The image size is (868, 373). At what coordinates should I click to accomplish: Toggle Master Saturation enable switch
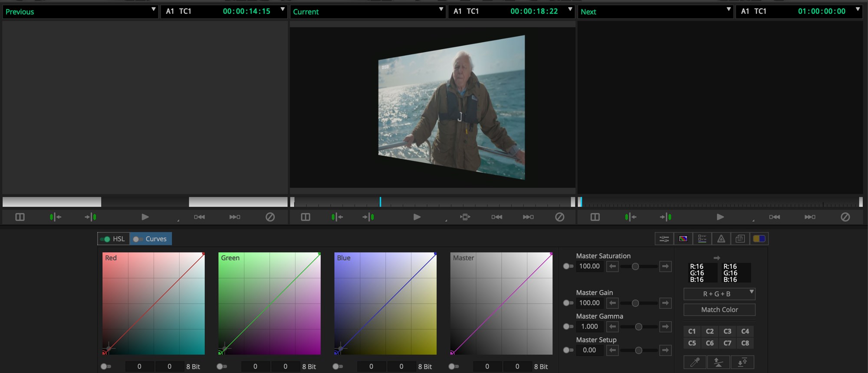pyautogui.click(x=568, y=266)
